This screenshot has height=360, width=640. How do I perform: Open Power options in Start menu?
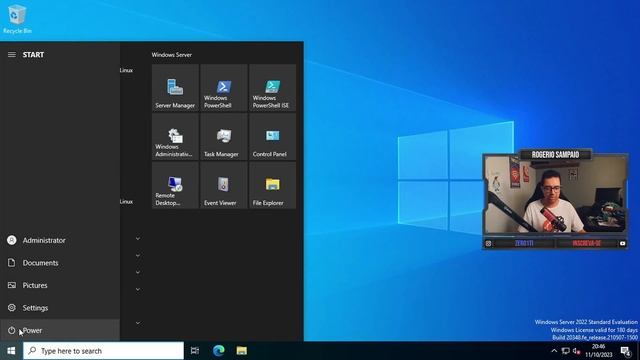(x=60, y=330)
